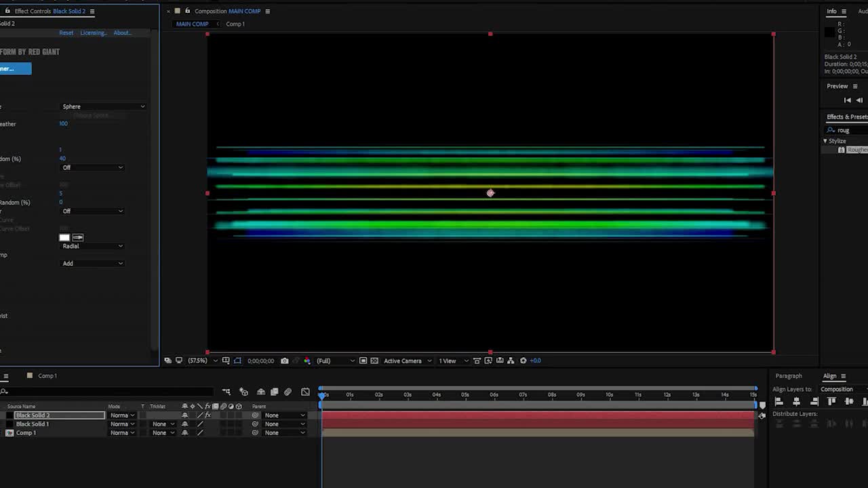This screenshot has height=488, width=868.
Task: Open the Radial dropdown
Action: click(92, 246)
